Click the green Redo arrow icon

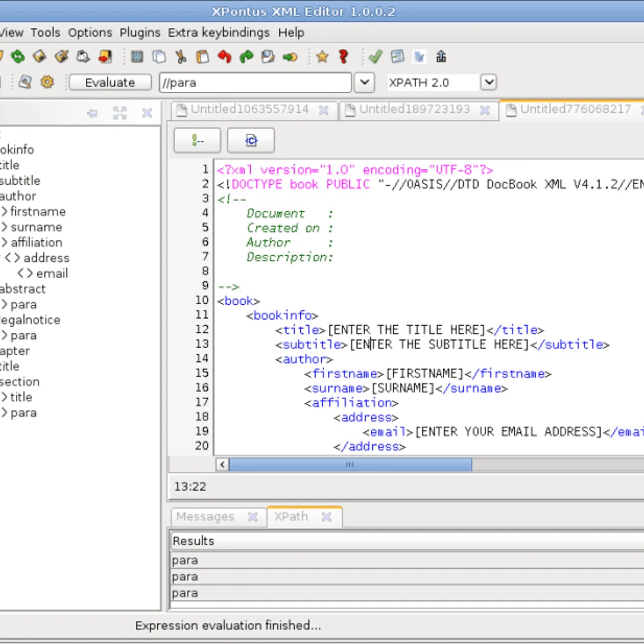[246, 57]
